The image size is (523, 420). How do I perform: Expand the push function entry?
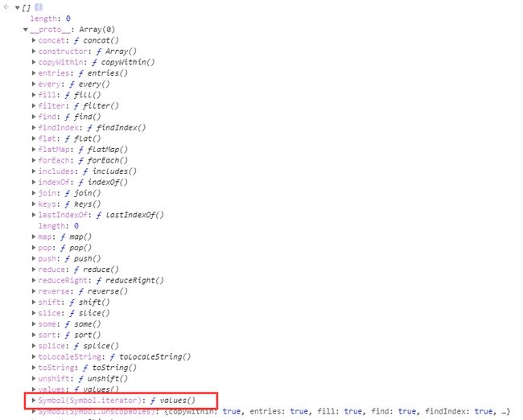tap(34, 258)
